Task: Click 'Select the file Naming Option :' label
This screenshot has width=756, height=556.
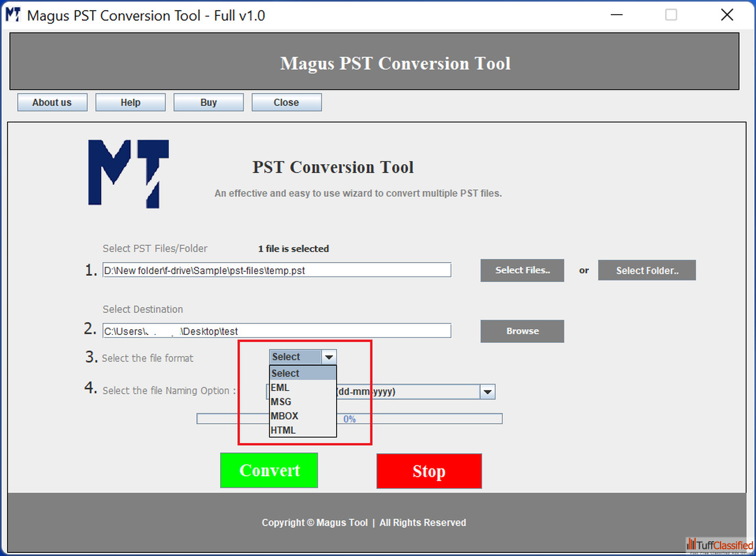Action: point(170,391)
